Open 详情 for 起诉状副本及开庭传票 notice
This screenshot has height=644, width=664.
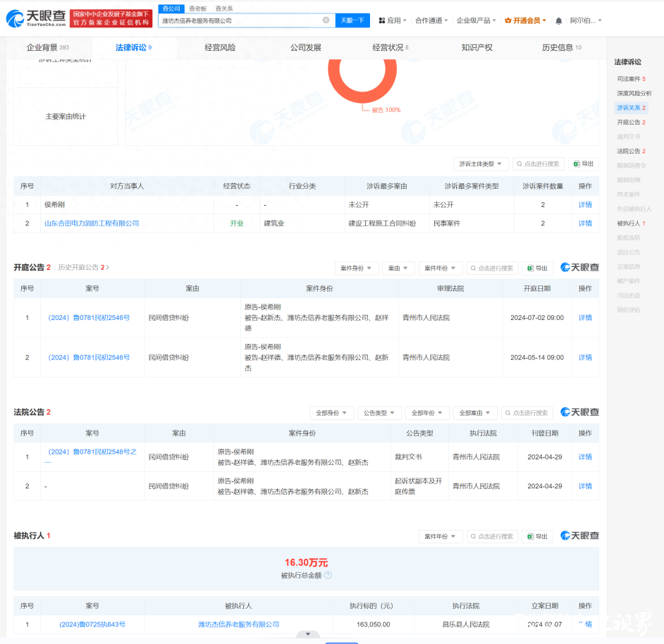click(x=585, y=486)
